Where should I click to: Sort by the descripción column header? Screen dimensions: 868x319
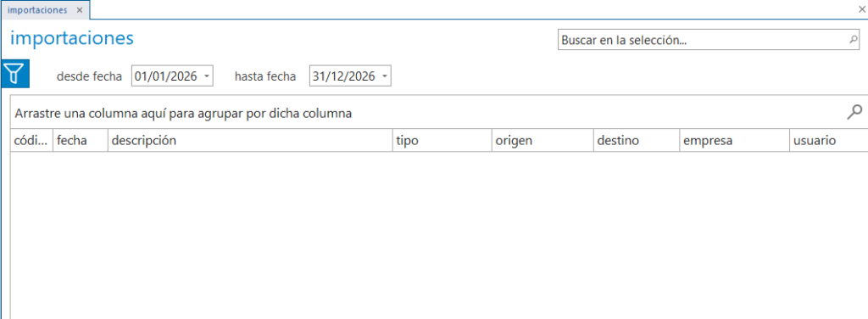coord(250,141)
